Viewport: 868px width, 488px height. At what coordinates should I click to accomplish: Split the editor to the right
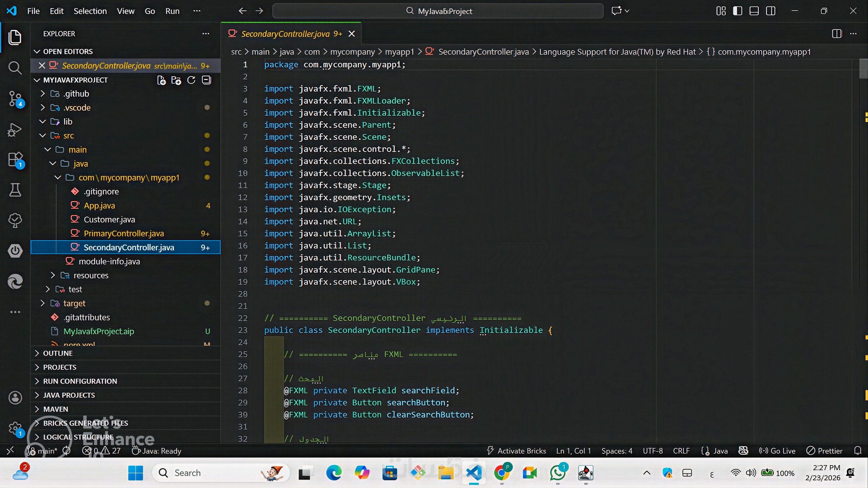pos(836,34)
